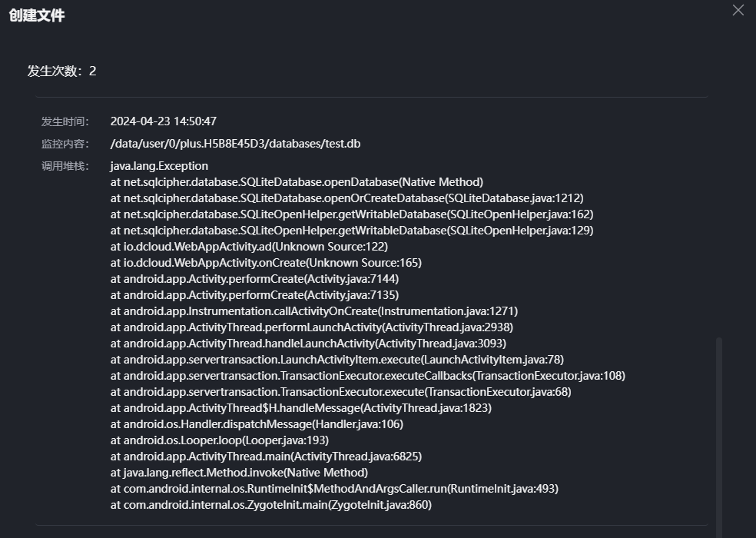Click the 监控内容 label
This screenshot has width=756, height=538.
pos(65,144)
